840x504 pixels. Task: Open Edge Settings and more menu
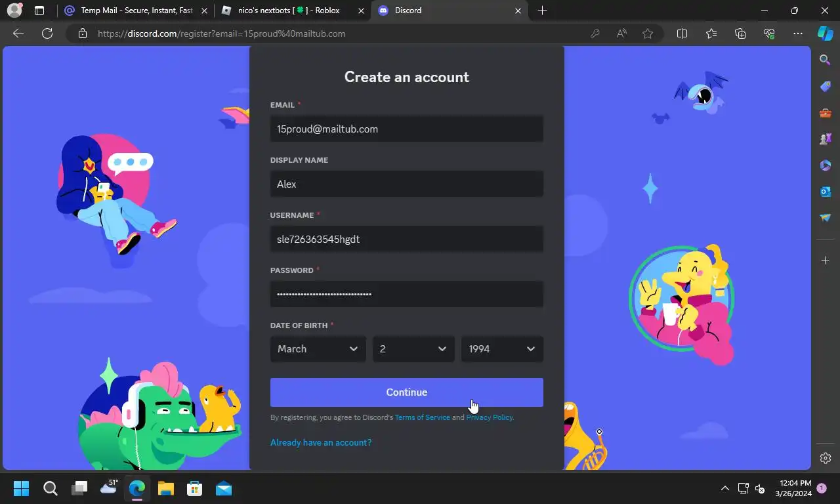[x=798, y=33]
